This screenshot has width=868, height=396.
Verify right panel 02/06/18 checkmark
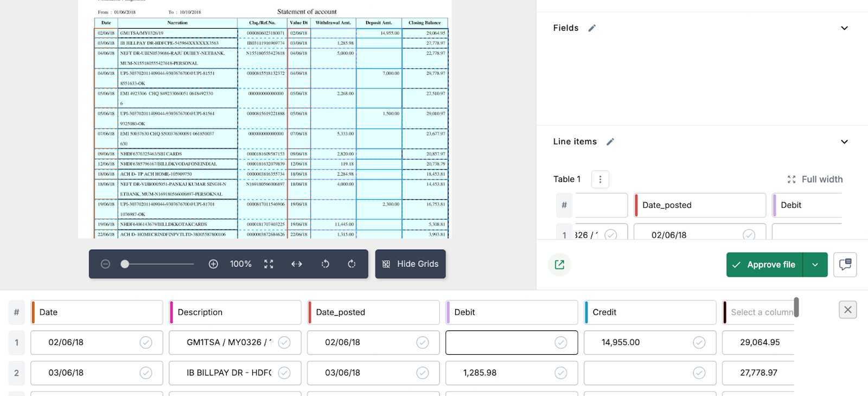coord(749,235)
